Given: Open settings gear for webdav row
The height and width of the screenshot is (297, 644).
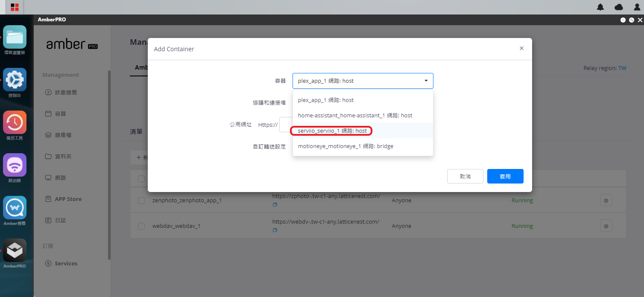Looking at the screenshot, I should pos(606,226).
